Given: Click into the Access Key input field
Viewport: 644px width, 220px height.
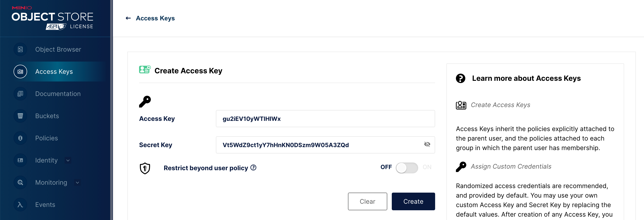Looking at the screenshot, I should coord(325,119).
